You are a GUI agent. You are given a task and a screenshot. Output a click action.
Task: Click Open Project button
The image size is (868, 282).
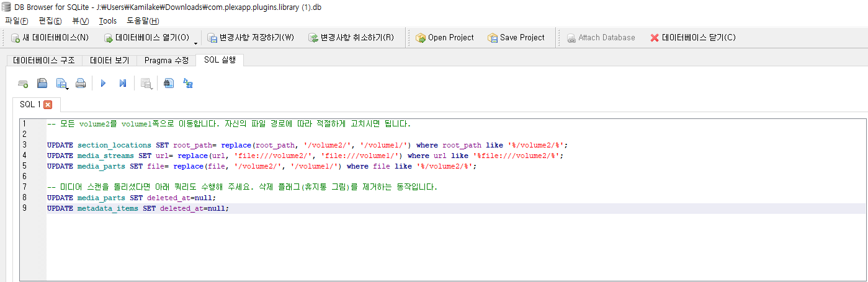[445, 38]
